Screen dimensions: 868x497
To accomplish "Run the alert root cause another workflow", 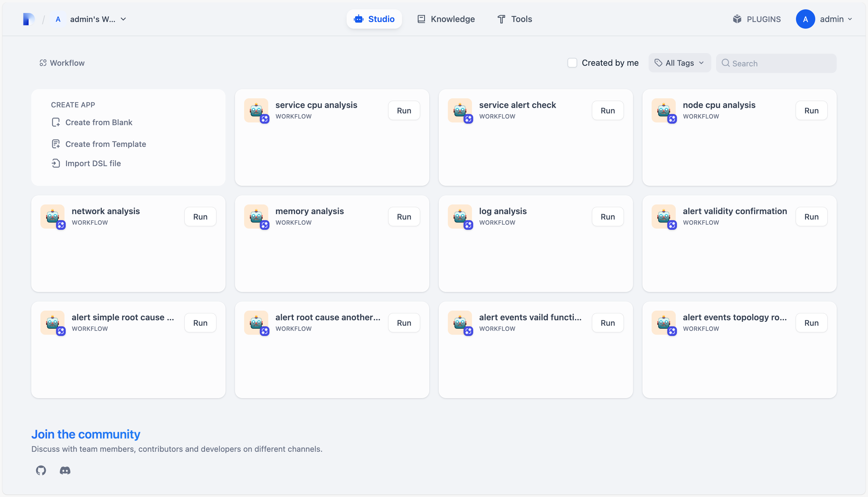I will tap(404, 323).
